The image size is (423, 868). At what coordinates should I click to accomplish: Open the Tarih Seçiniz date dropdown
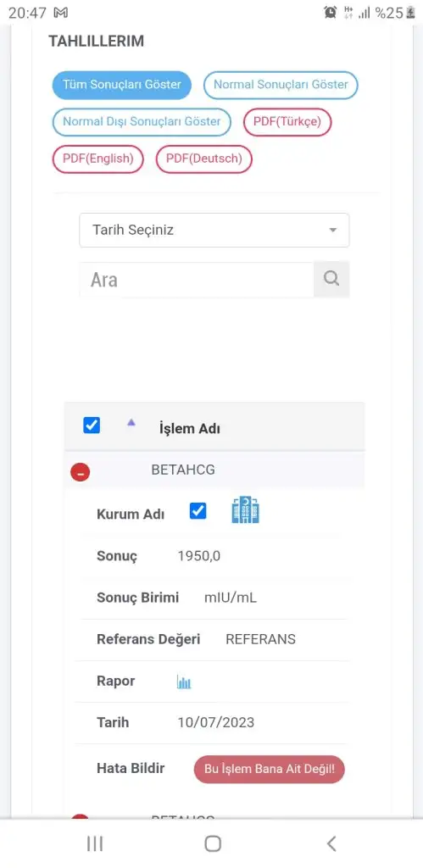(214, 230)
